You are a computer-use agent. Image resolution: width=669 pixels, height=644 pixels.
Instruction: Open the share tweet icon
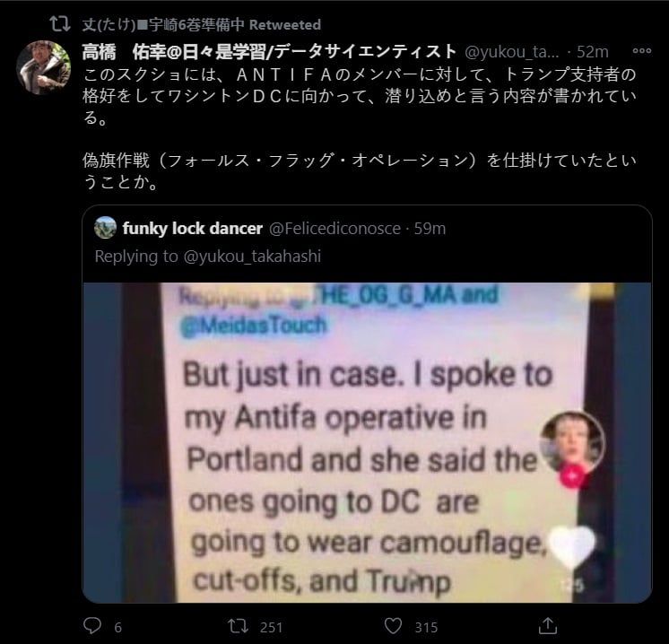click(x=547, y=625)
